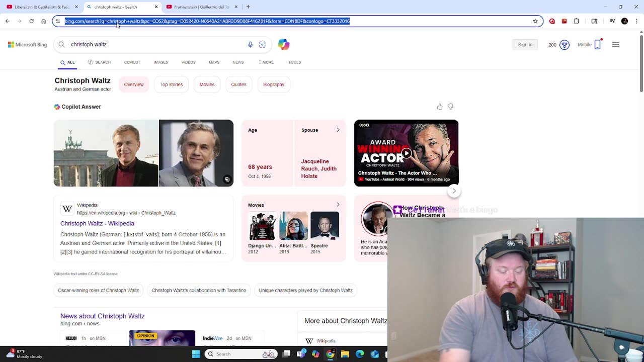
Task: Show the next video with the carousel arrow
Action: (x=454, y=191)
